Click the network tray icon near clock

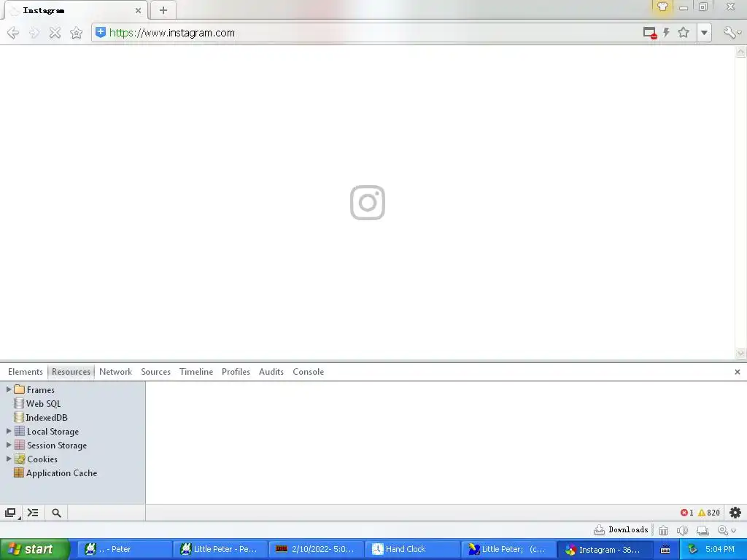692,550
